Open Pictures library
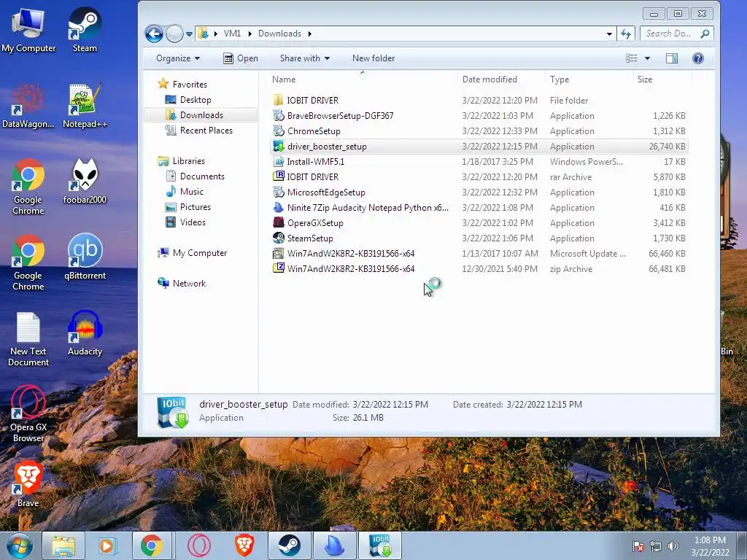The width and height of the screenshot is (747, 560). pyautogui.click(x=195, y=206)
